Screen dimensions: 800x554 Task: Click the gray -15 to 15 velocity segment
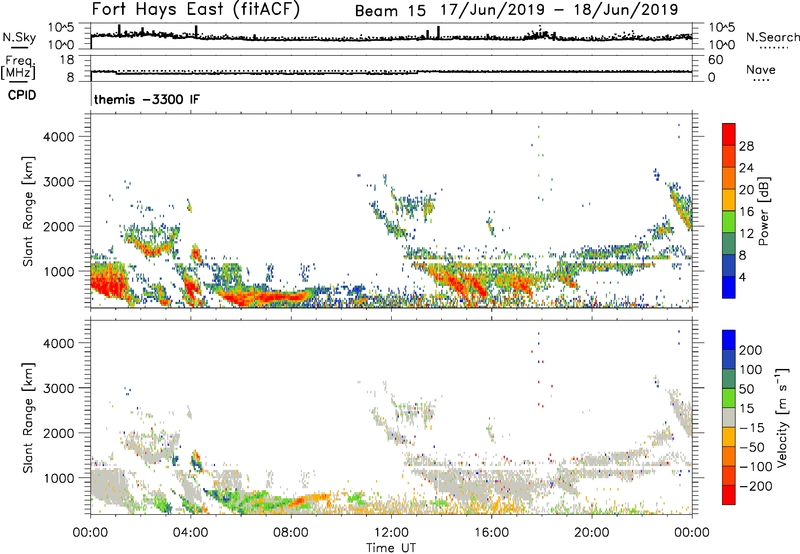(729, 418)
